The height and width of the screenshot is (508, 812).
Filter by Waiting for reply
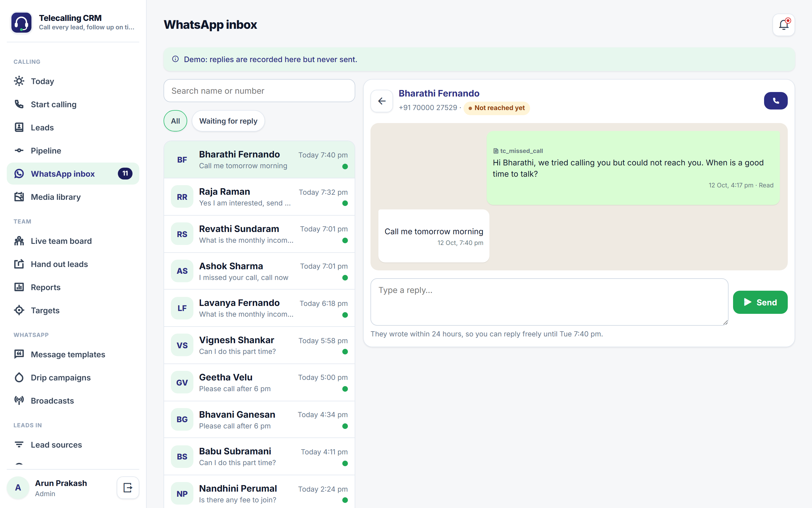(228, 121)
